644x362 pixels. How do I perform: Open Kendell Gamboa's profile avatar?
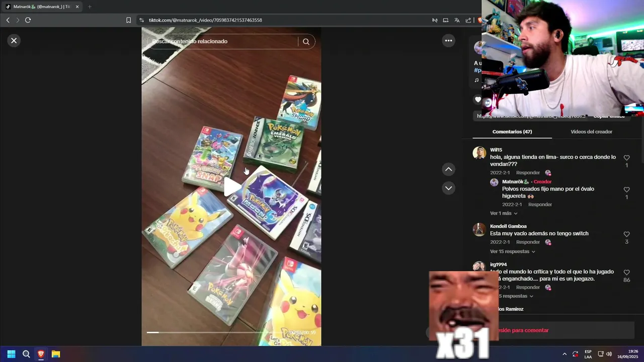(x=479, y=229)
